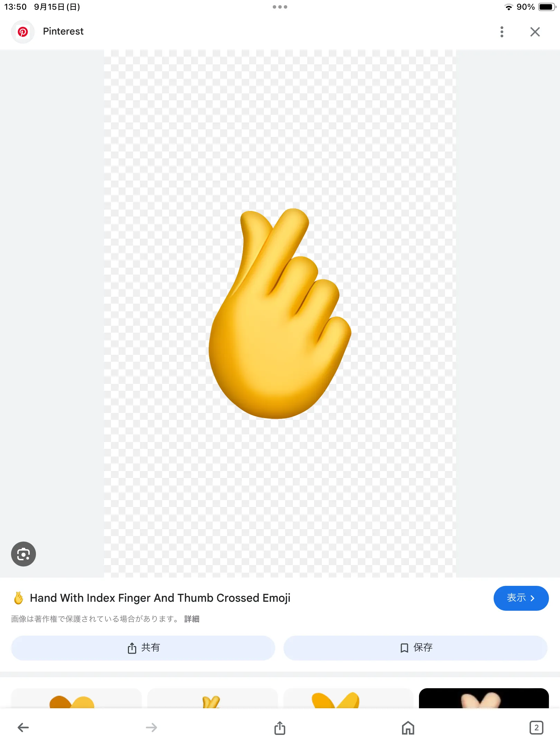Click the blue 表示 button
Viewport: 560px width, 747px height.
(521, 598)
